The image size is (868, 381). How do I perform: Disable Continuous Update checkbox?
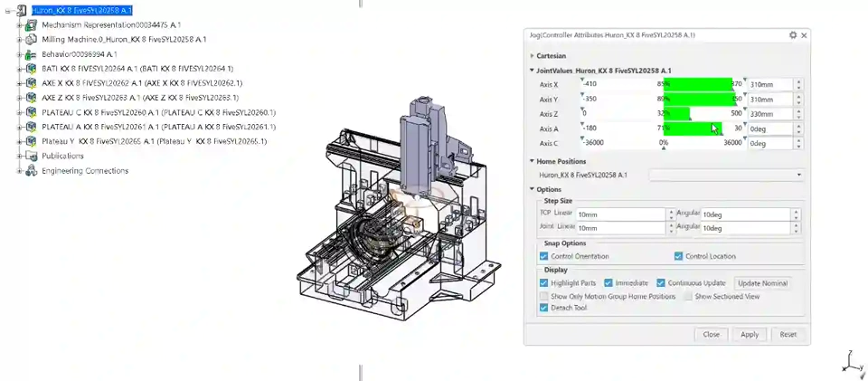pyautogui.click(x=660, y=283)
